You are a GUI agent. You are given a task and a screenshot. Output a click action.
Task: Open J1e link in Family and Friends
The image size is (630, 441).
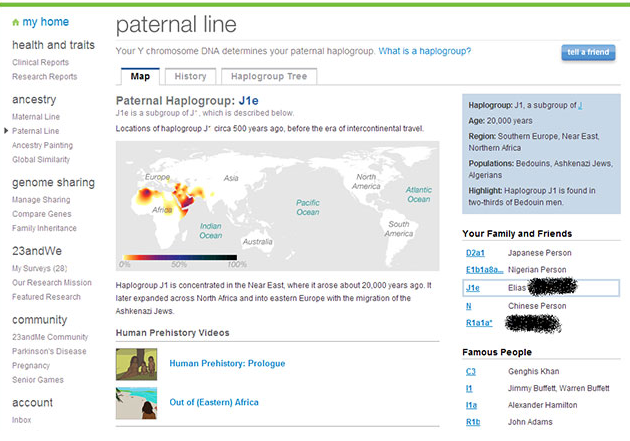click(x=472, y=288)
